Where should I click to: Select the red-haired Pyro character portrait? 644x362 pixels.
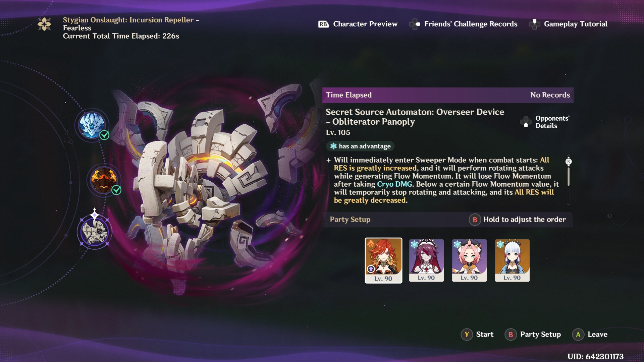click(x=383, y=260)
